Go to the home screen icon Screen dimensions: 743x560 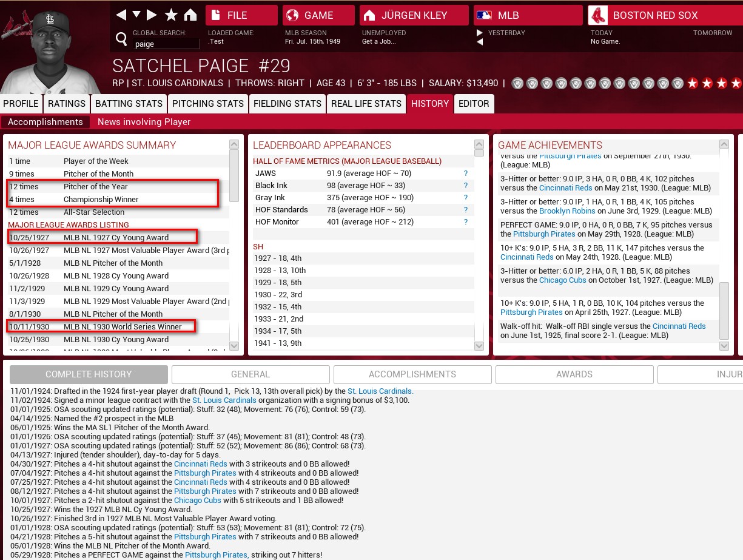coord(190,15)
